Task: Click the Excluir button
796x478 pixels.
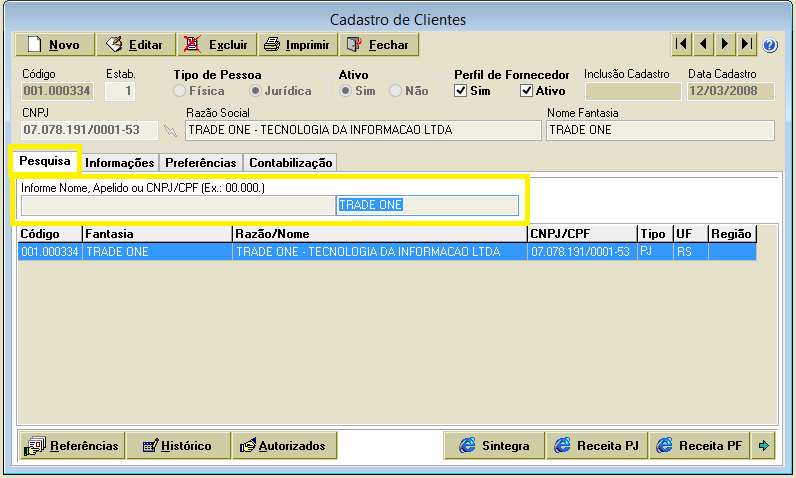Action: 217,45
